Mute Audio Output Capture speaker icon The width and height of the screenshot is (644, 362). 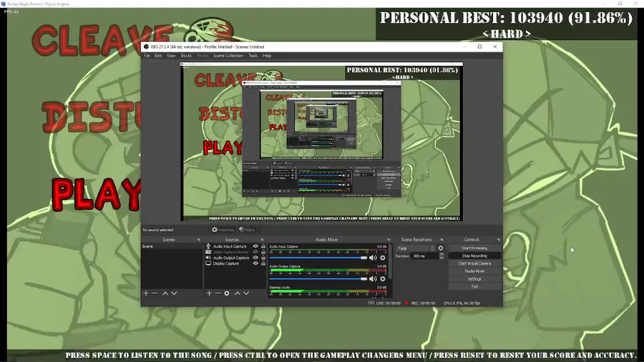click(x=373, y=279)
